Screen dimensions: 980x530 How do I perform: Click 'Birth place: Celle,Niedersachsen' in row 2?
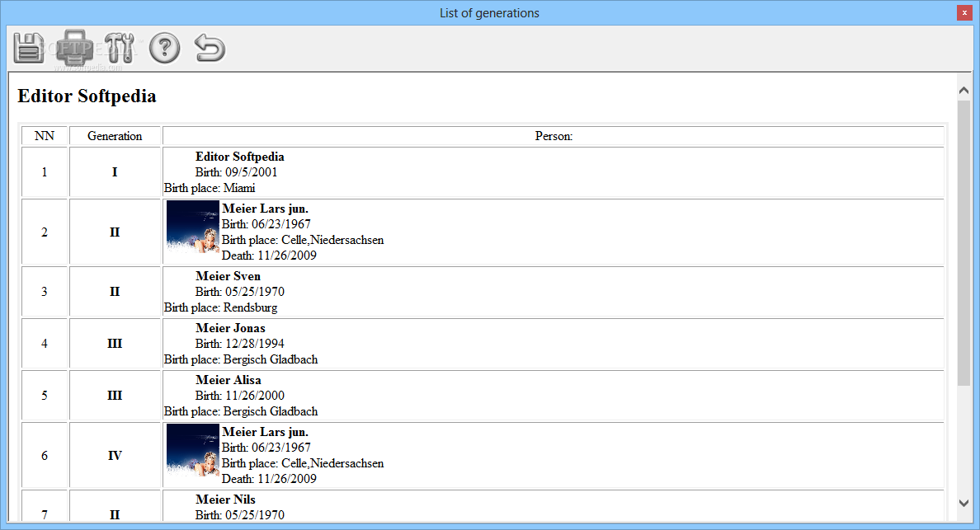pos(303,240)
